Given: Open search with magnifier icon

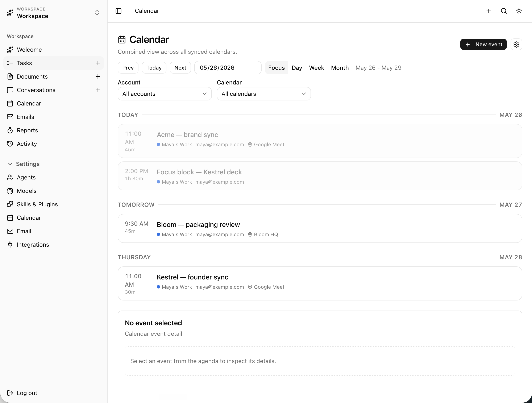Looking at the screenshot, I should (x=504, y=11).
